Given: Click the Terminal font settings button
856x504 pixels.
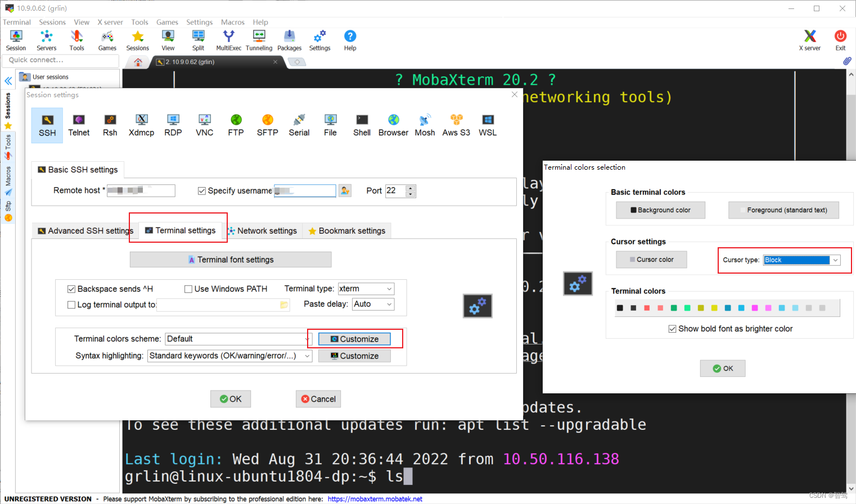Looking at the screenshot, I should point(231,260).
